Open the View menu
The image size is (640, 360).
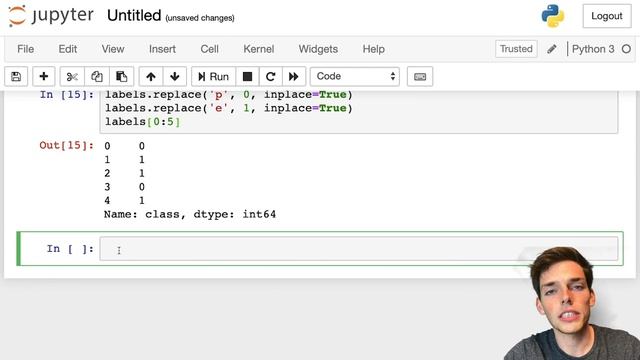(113, 49)
